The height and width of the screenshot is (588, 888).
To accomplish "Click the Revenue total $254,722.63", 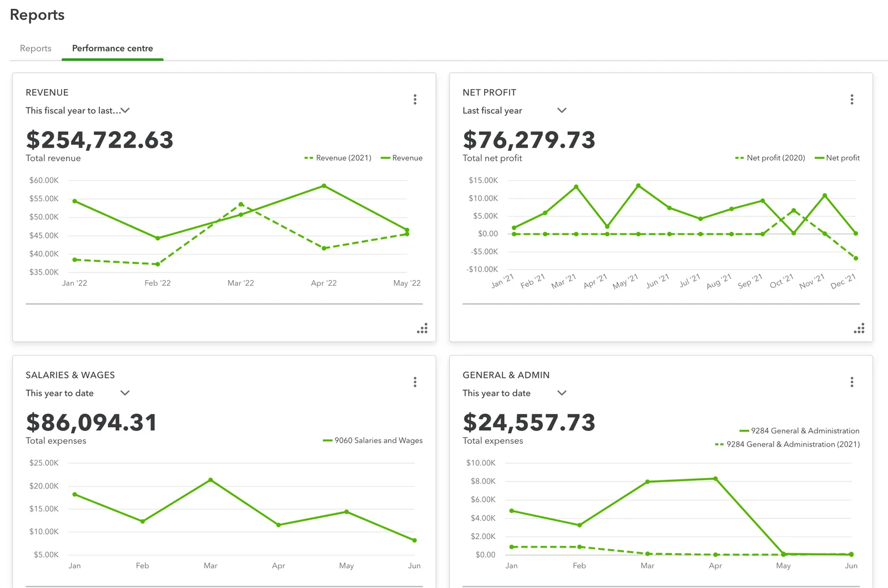I will pos(99,140).
